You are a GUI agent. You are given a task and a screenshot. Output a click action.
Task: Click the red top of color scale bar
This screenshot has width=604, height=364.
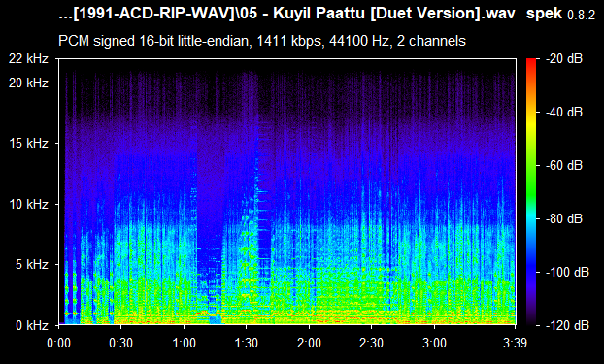(x=531, y=61)
